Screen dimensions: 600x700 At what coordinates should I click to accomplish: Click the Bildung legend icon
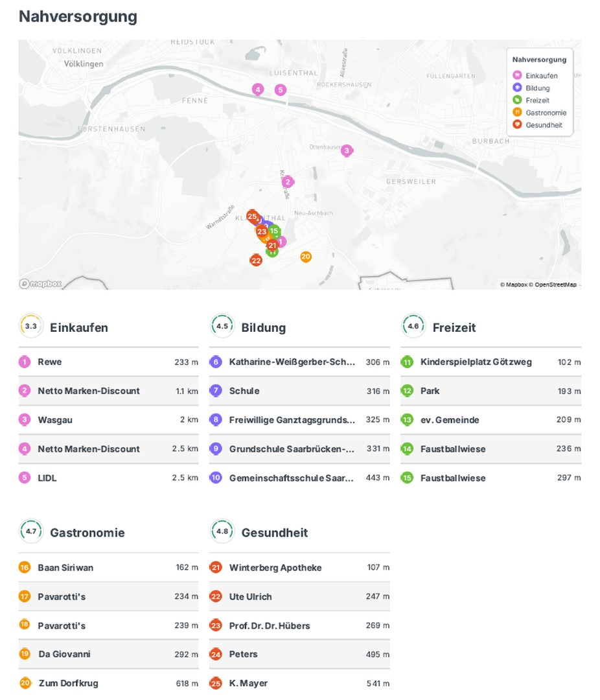(517, 87)
